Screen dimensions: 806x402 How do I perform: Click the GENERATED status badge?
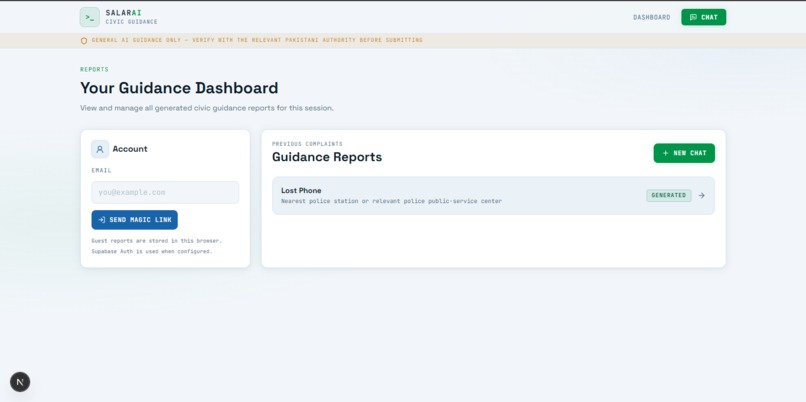coord(668,195)
